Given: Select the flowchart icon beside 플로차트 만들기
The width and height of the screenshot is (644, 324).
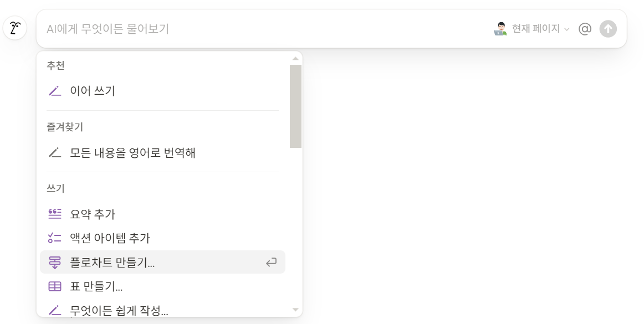Looking at the screenshot, I should 54,262.
